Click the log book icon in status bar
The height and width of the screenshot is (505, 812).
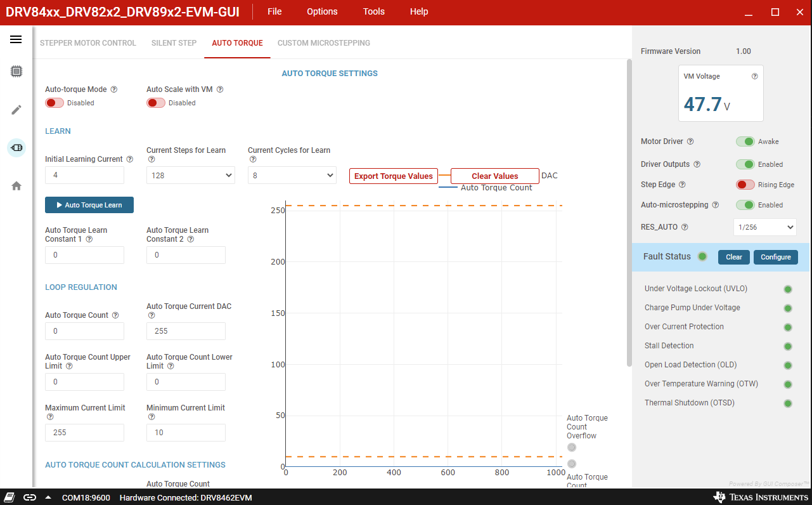click(x=10, y=497)
